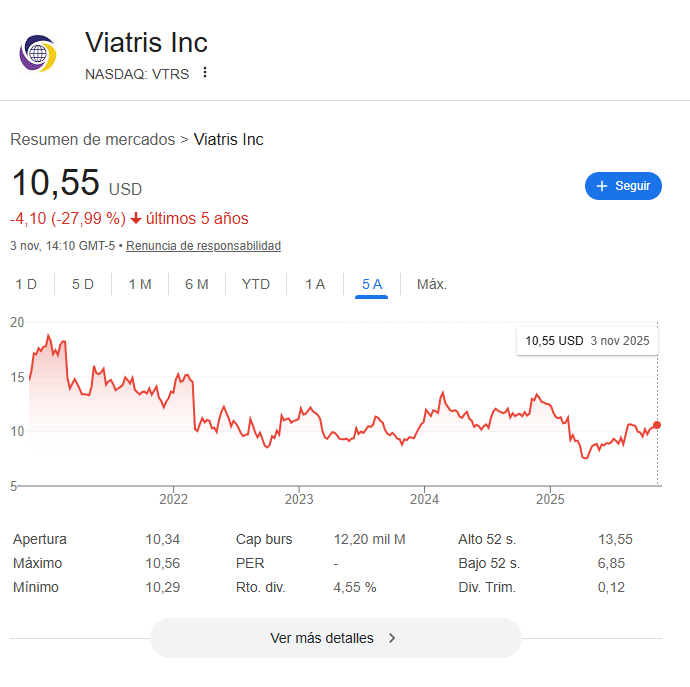Open the Resumen de mercados breadcrumb link
Viewport: 690px width, 687px height.
pyautogui.click(x=92, y=139)
